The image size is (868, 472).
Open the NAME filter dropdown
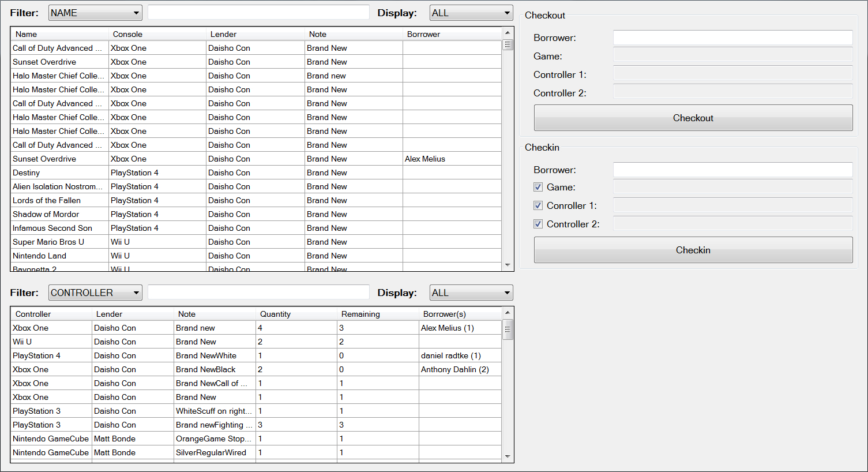pyautogui.click(x=95, y=13)
